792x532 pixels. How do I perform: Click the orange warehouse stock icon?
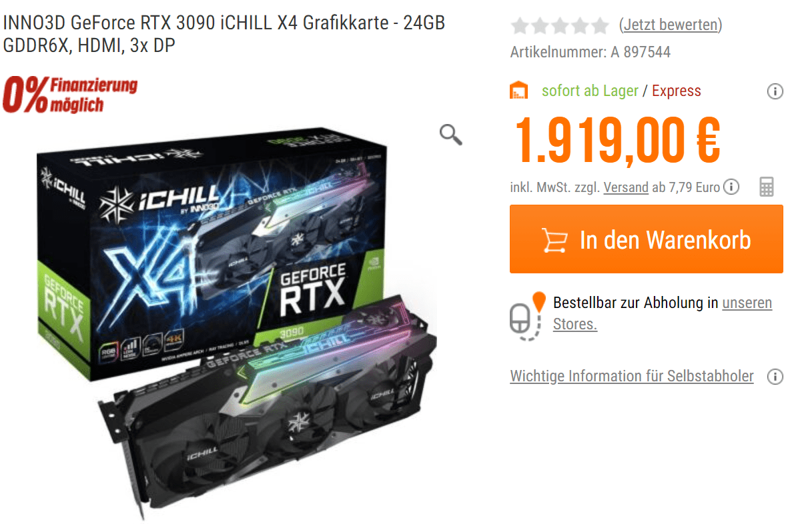click(518, 91)
